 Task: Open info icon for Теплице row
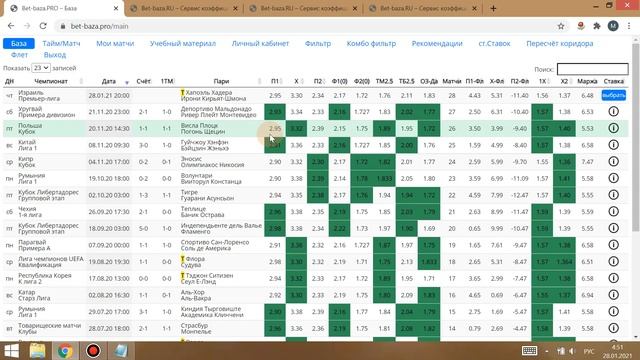click(x=613, y=211)
